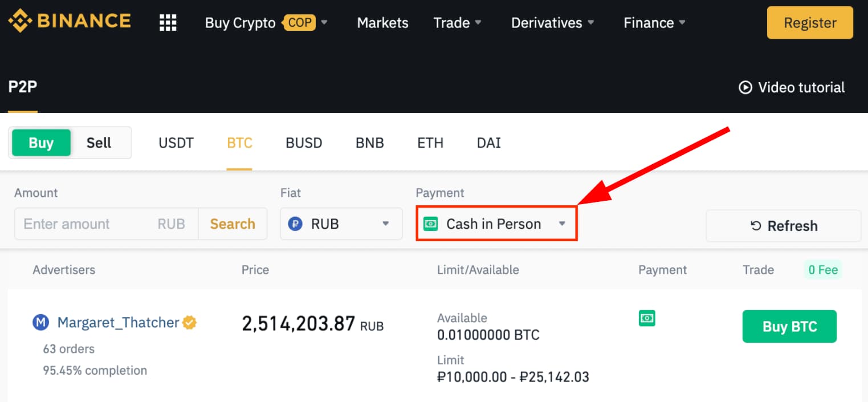
Task: Switch to Buy mode toggle
Action: coord(41,143)
